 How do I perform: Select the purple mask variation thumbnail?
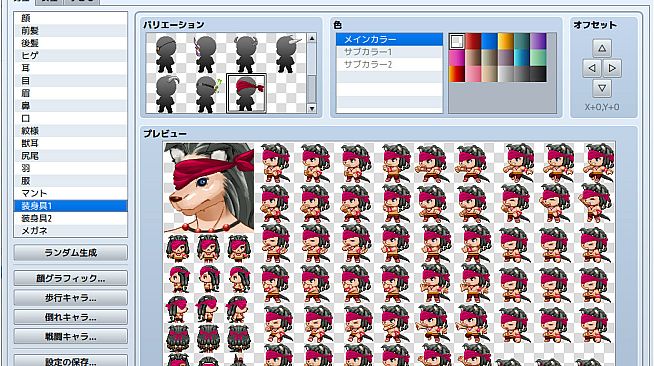[x=206, y=54]
